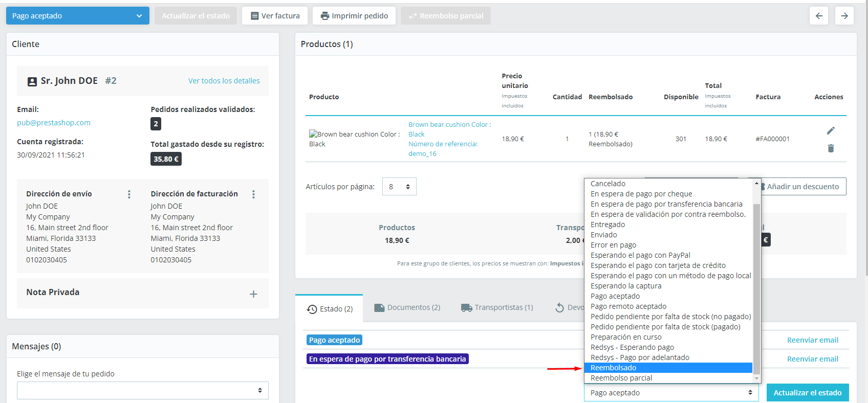Screen dimensions: 868x403
Task: Select the highlighted Reembolsado option
Action: pyautogui.click(x=668, y=368)
